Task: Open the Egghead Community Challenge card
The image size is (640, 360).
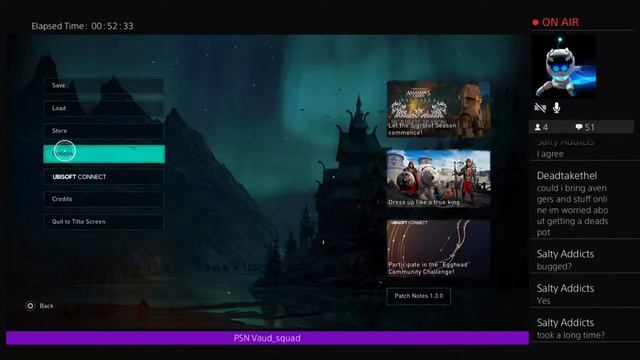Action: 438,248
